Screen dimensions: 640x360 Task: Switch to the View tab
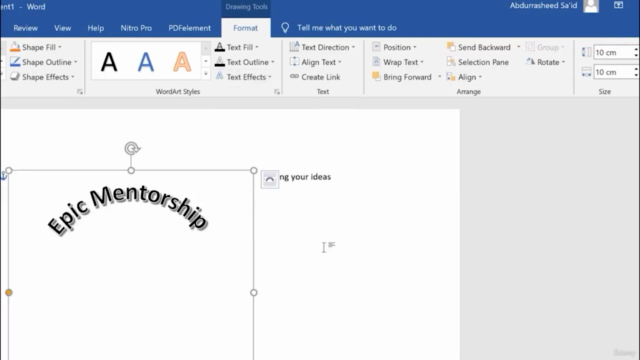pos(62,28)
